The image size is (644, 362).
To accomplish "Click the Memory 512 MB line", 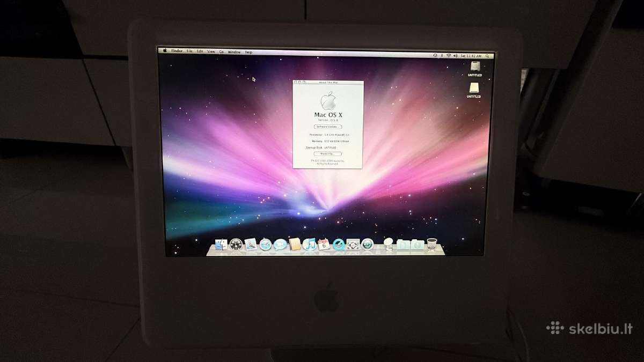I will pyautogui.click(x=331, y=141).
